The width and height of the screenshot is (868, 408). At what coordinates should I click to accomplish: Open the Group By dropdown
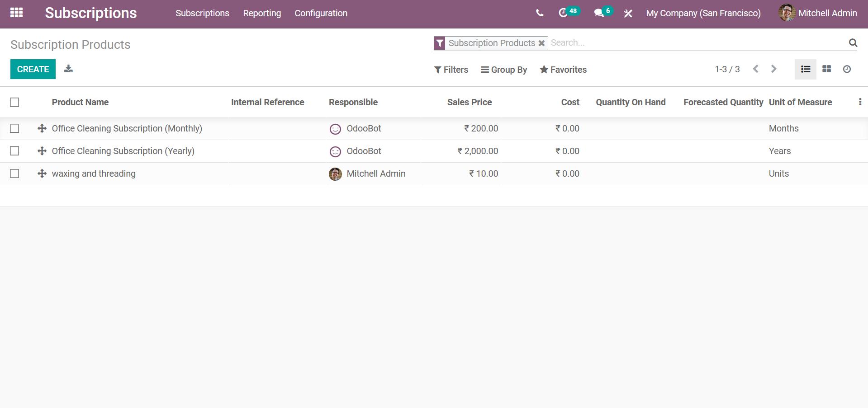pyautogui.click(x=504, y=70)
